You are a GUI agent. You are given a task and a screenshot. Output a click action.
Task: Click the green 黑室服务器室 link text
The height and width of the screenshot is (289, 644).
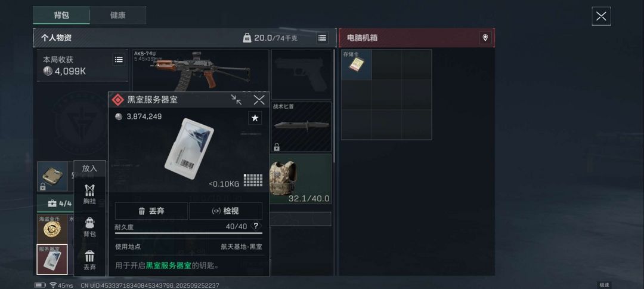169,266
